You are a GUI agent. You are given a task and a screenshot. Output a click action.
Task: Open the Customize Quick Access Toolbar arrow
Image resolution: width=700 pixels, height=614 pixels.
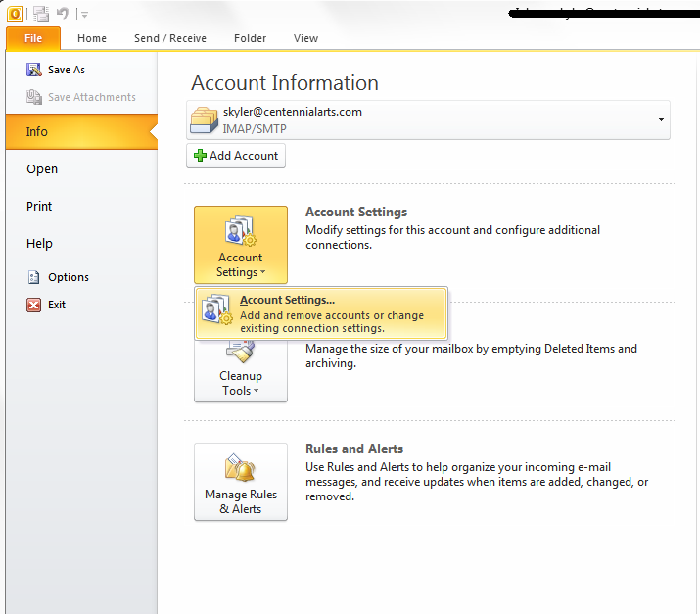(84, 15)
